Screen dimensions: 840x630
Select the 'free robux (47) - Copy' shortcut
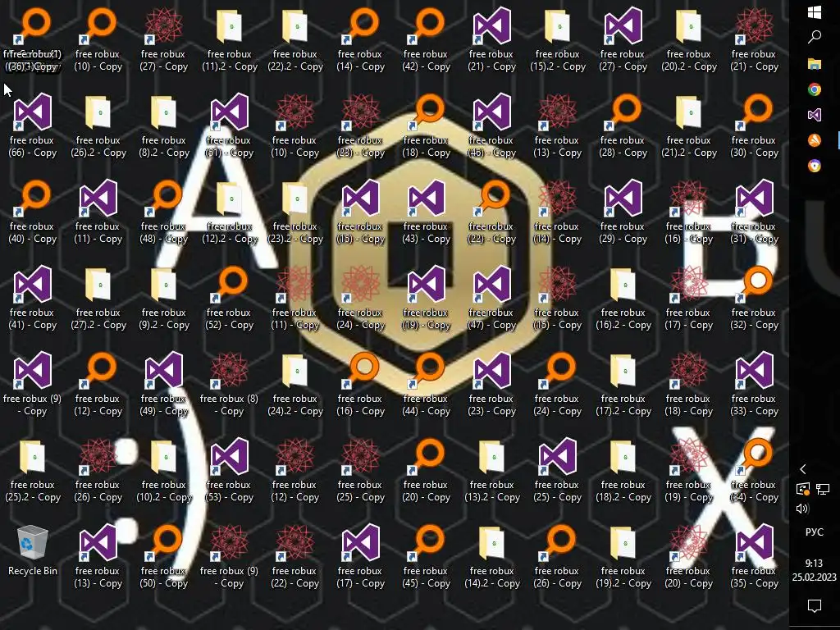(x=492, y=299)
